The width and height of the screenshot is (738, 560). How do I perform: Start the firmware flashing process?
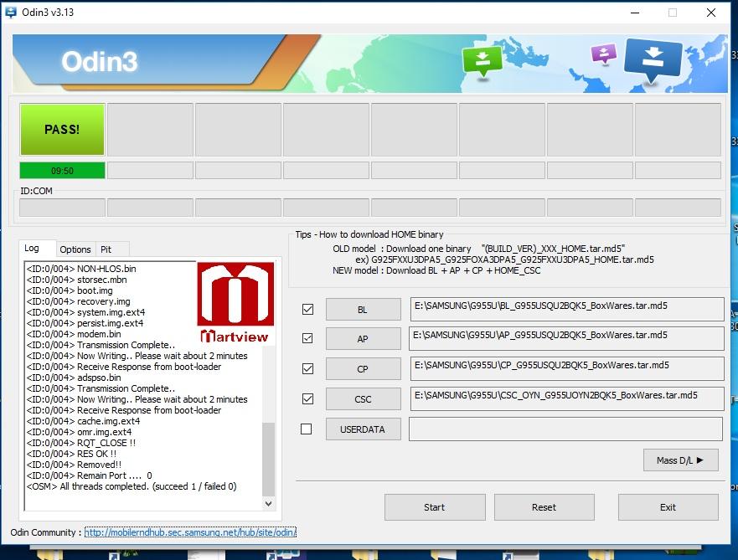[x=435, y=507]
